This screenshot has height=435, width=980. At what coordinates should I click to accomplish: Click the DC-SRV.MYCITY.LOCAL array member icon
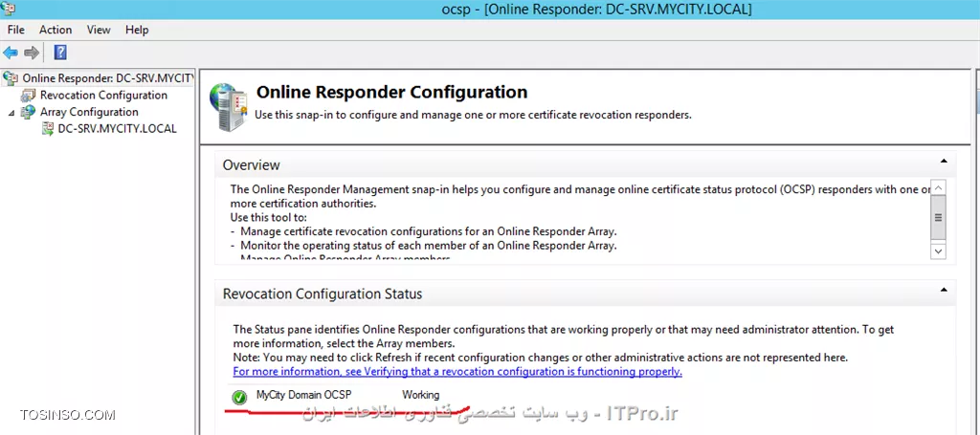click(x=48, y=128)
